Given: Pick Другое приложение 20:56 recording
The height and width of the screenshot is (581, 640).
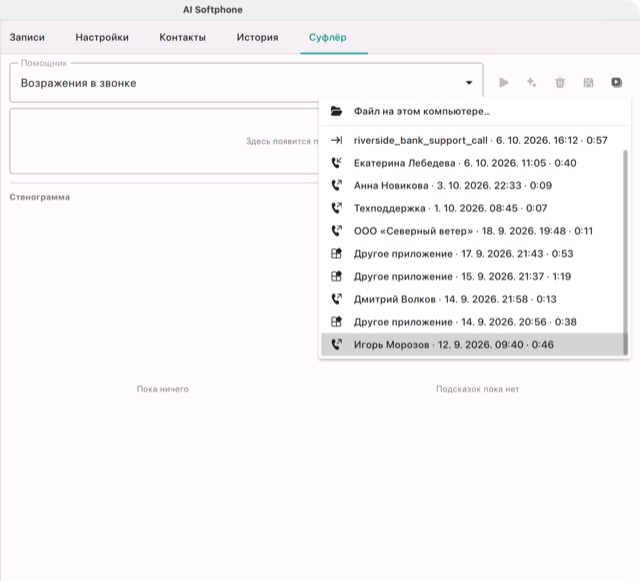Looking at the screenshot, I should (x=472, y=322).
